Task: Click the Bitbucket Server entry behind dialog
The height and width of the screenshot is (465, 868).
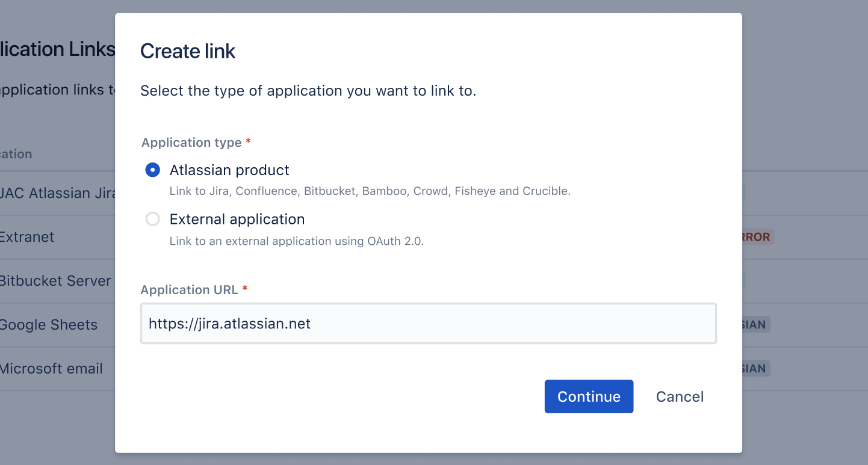Action: coord(56,281)
